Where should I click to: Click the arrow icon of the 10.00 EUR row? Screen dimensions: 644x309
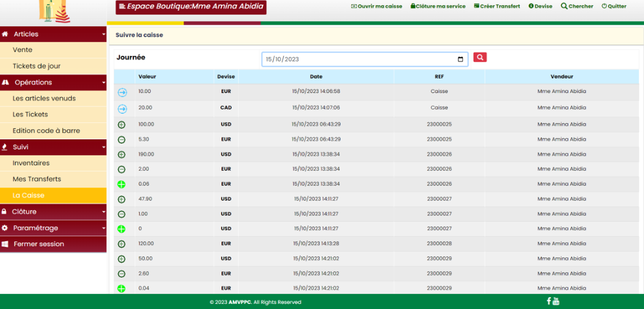(x=123, y=93)
